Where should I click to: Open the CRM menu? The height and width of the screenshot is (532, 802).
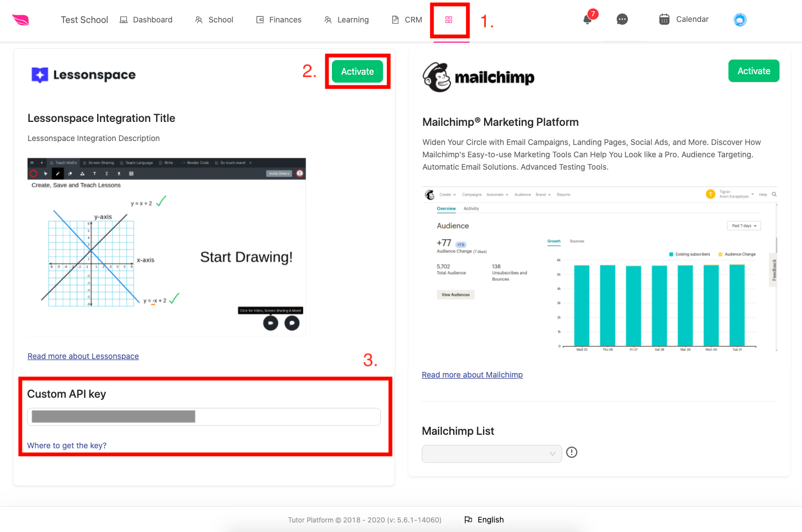coord(407,20)
